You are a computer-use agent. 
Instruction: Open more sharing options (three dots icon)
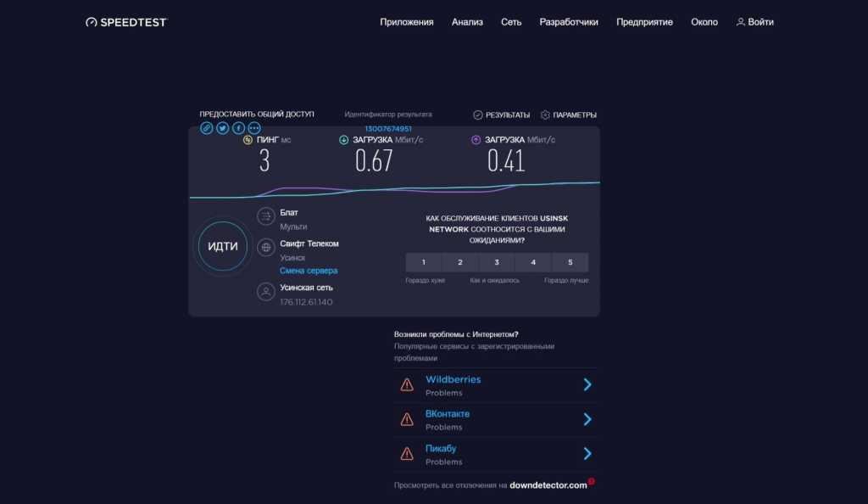[x=253, y=128]
